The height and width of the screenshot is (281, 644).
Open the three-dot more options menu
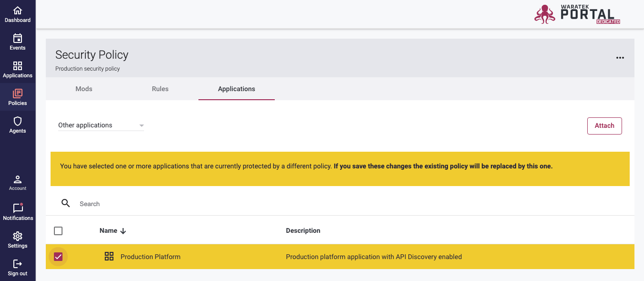[x=620, y=58]
